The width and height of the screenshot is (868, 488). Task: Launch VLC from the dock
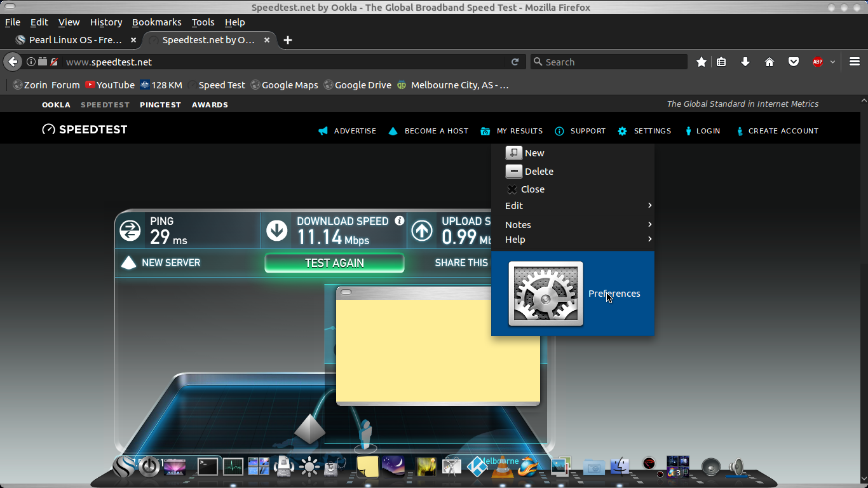503,468
